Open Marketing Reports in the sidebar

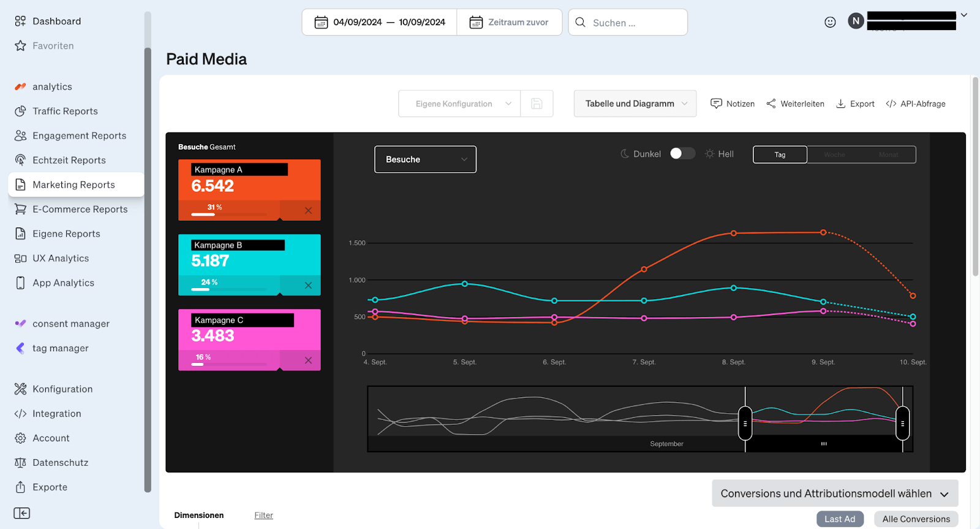coord(73,185)
